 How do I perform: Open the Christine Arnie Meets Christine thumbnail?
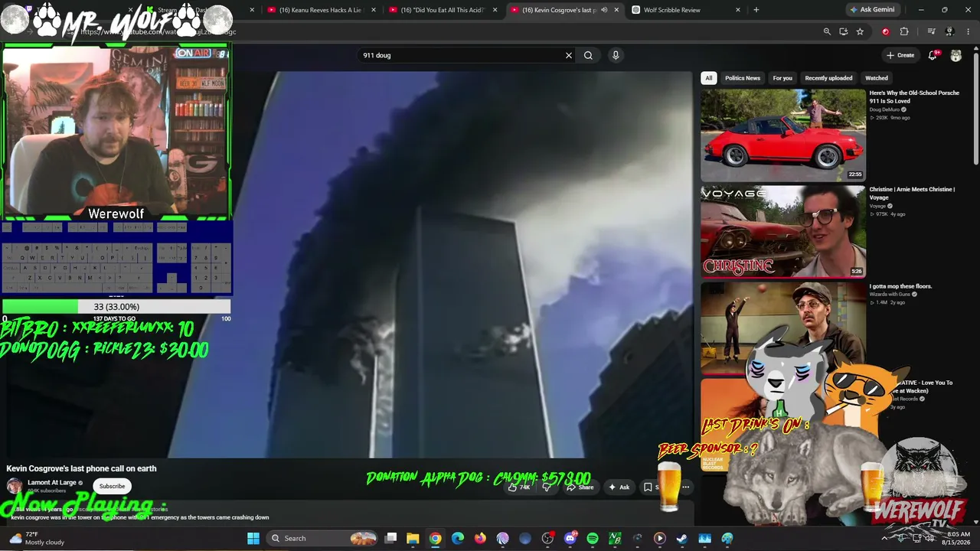point(783,231)
